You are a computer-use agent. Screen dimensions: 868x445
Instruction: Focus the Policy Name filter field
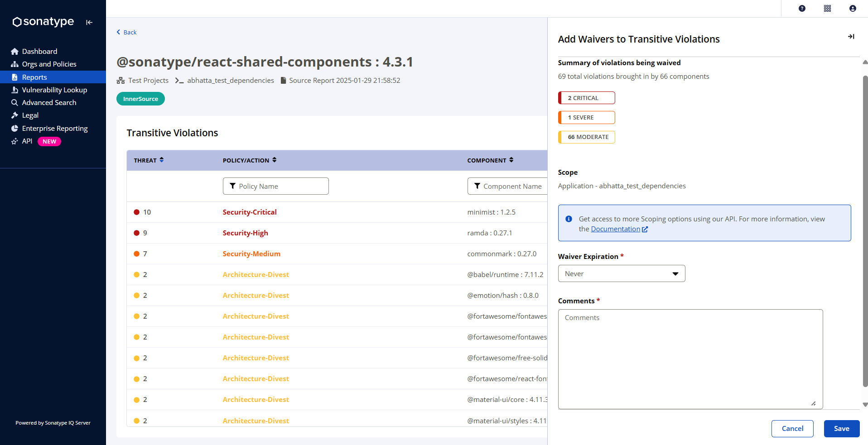(x=275, y=186)
